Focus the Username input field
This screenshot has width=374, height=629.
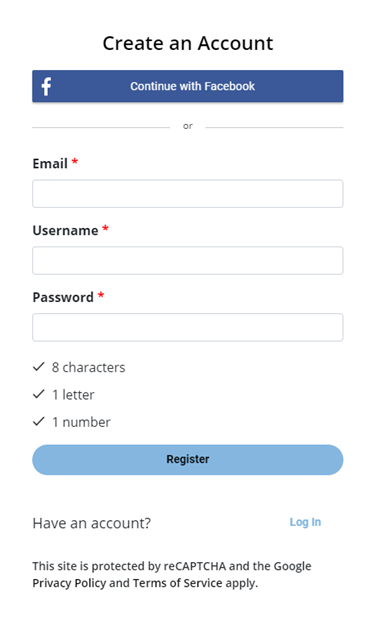click(187, 261)
